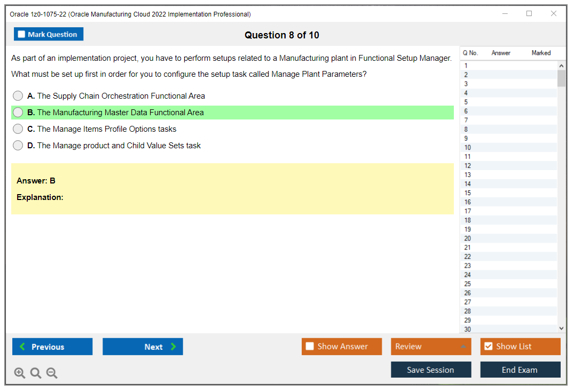Go to the Next question
574x392 pixels.
click(143, 347)
